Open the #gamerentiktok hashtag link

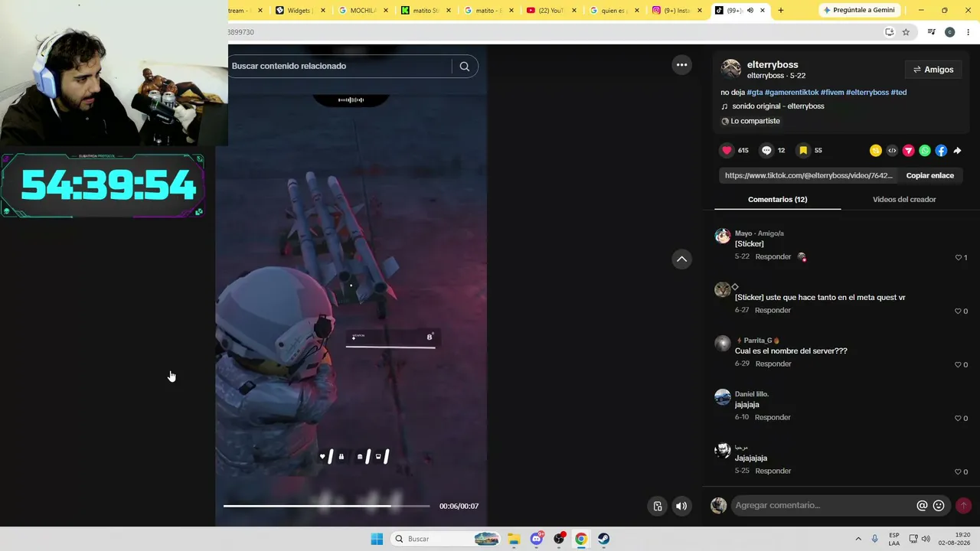tap(792, 93)
